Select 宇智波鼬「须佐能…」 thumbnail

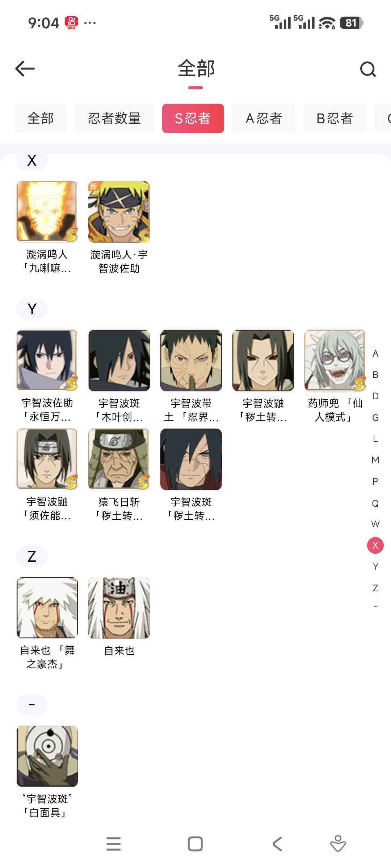click(x=47, y=459)
